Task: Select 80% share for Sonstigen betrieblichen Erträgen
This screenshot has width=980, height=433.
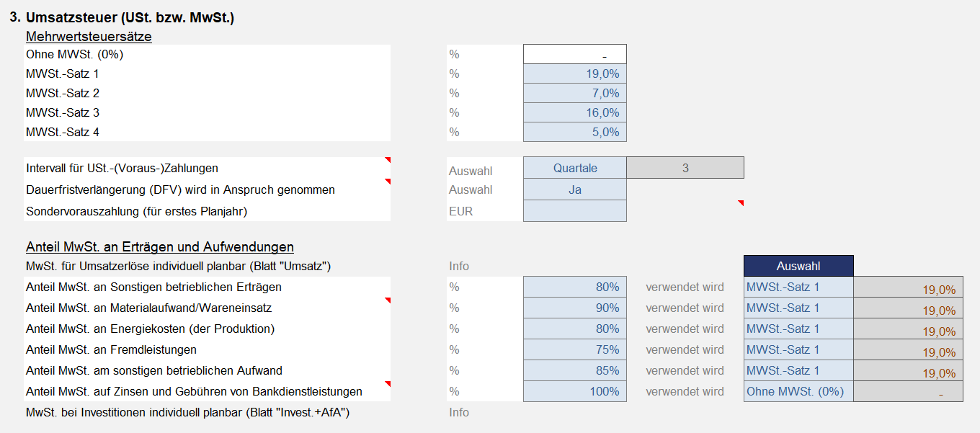Action: coord(575,287)
